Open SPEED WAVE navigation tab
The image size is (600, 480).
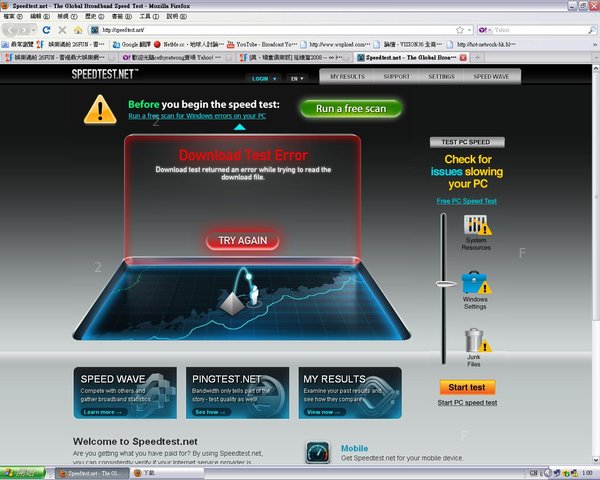pyautogui.click(x=491, y=77)
